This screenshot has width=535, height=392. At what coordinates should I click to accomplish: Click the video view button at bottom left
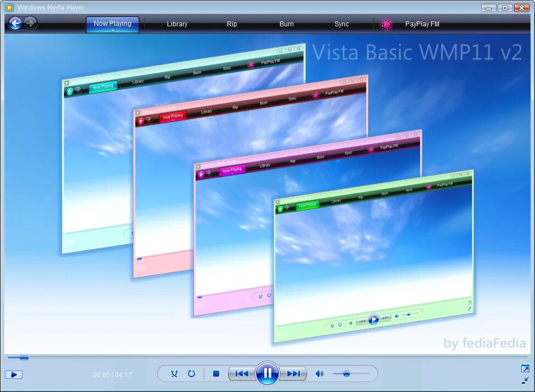[14, 374]
